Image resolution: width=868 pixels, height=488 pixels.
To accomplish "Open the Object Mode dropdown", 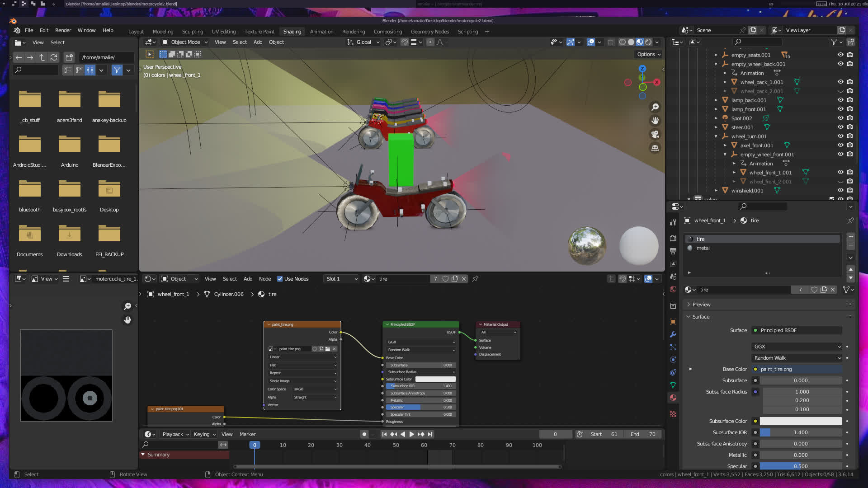I will 185,42.
